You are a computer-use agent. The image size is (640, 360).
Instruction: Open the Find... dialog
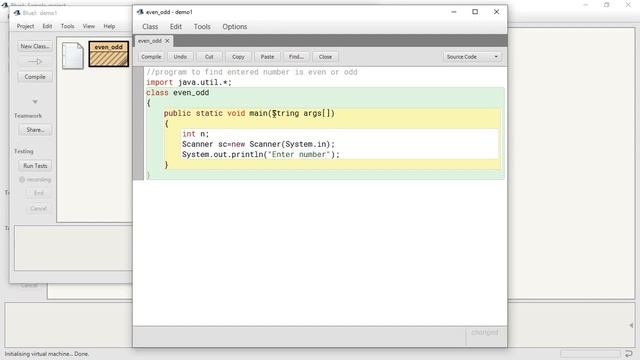click(x=296, y=57)
